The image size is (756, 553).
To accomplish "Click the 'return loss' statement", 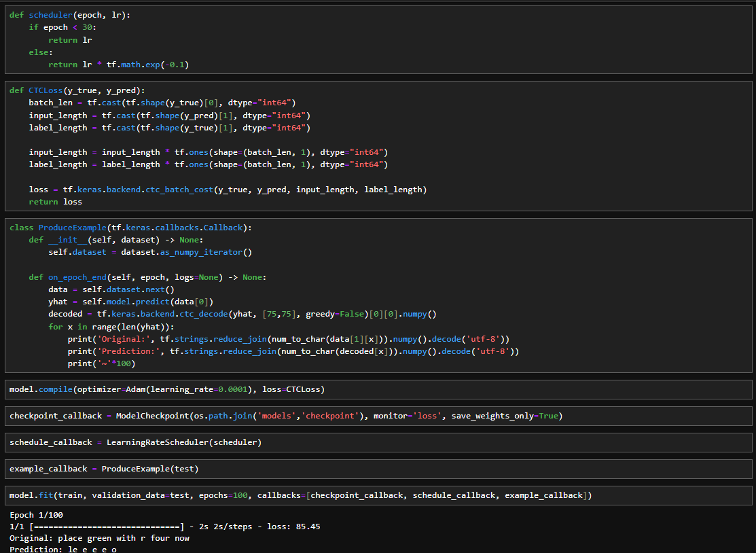I will (x=55, y=202).
